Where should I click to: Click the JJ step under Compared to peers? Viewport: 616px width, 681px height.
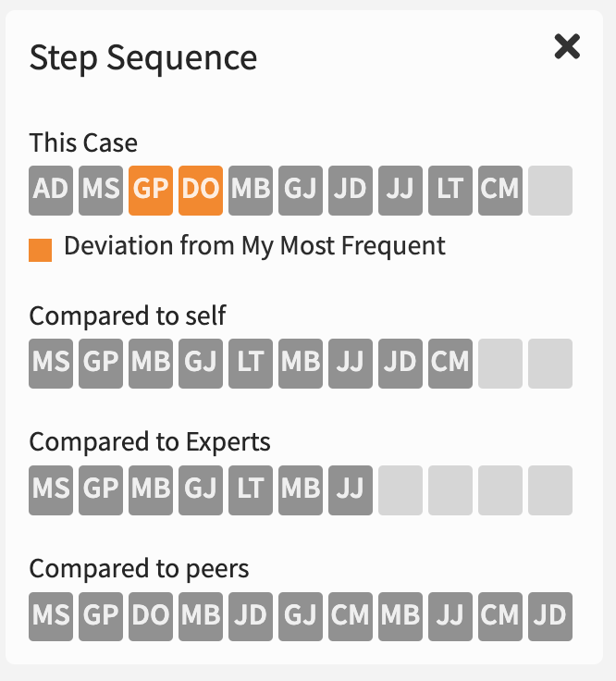coord(450,616)
